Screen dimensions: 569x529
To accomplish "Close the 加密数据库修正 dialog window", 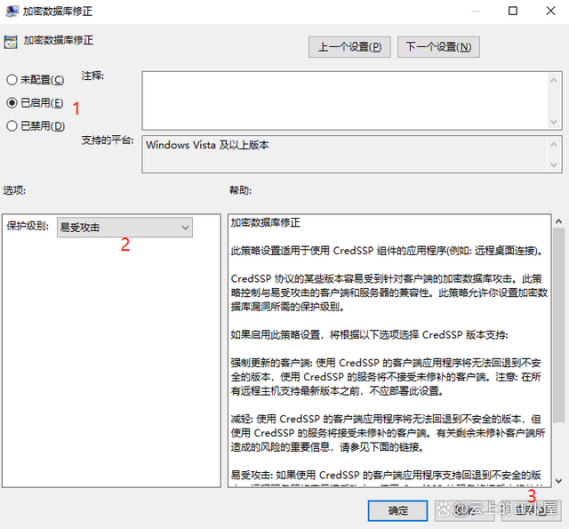I will [x=551, y=11].
